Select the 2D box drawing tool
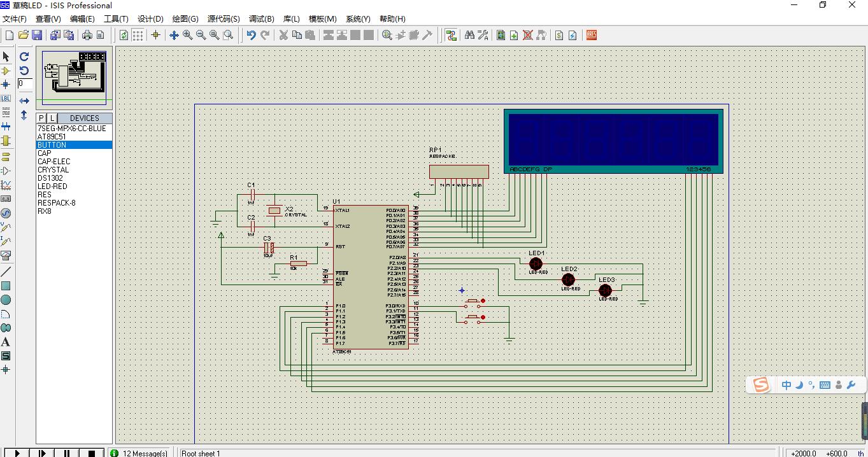The height and width of the screenshot is (457, 868). coord(6,286)
